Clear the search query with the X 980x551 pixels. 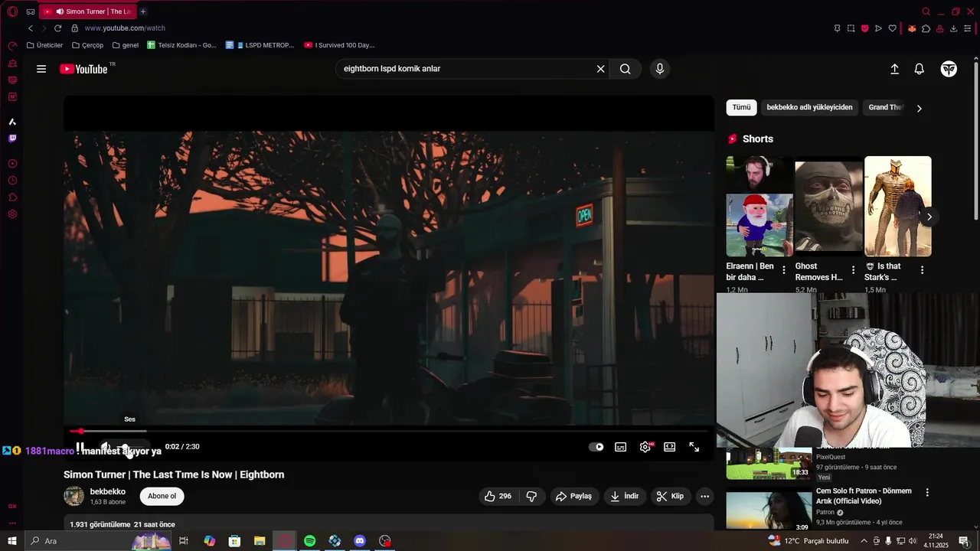[601, 69]
